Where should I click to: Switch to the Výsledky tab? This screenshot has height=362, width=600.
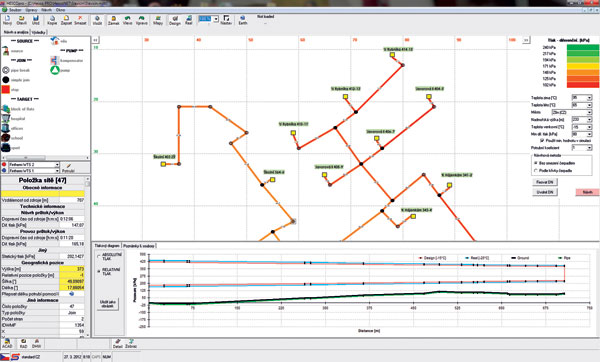(38, 32)
